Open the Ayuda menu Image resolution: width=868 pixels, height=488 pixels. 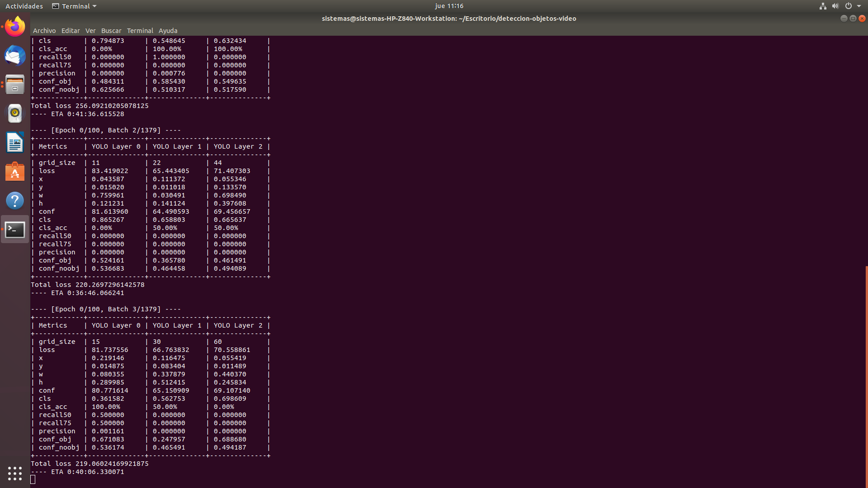(168, 31)
